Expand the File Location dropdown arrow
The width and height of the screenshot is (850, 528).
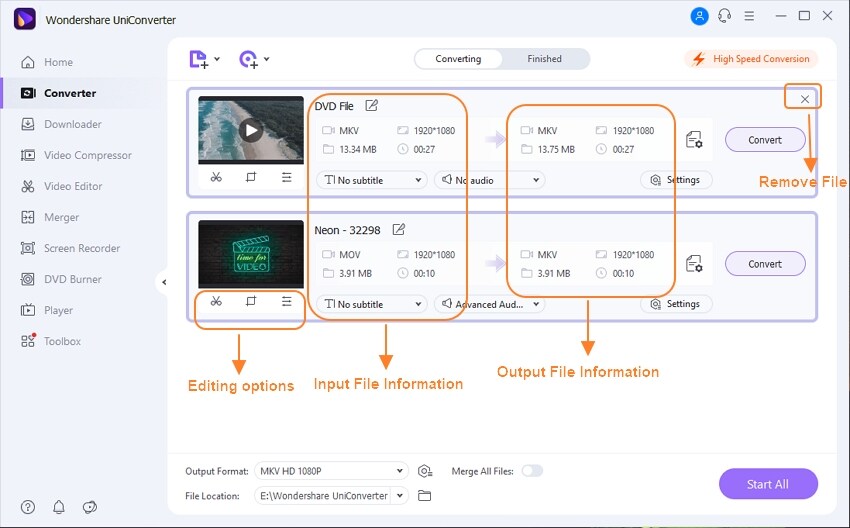coord(400,495)
